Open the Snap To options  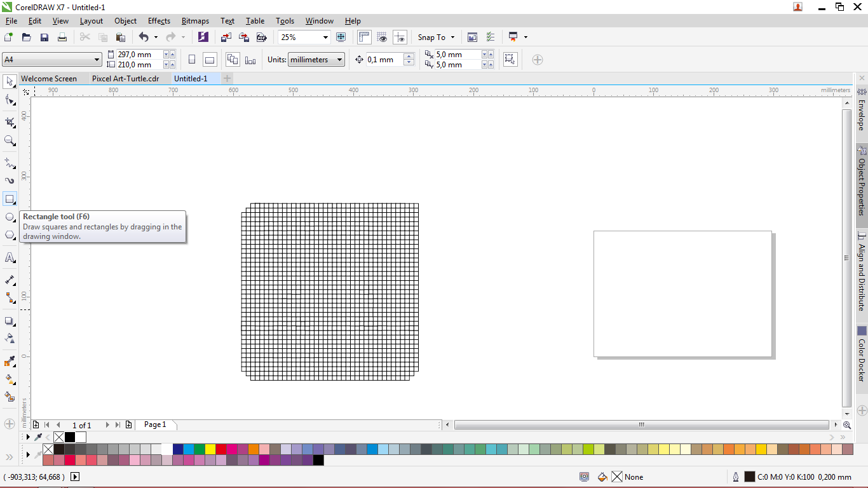tap(436, 37)
